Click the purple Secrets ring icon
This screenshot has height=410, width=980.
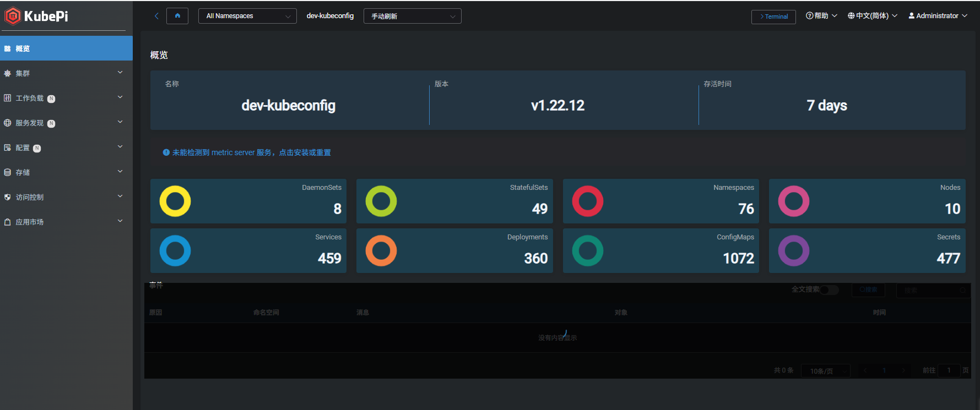coord(794,251)
